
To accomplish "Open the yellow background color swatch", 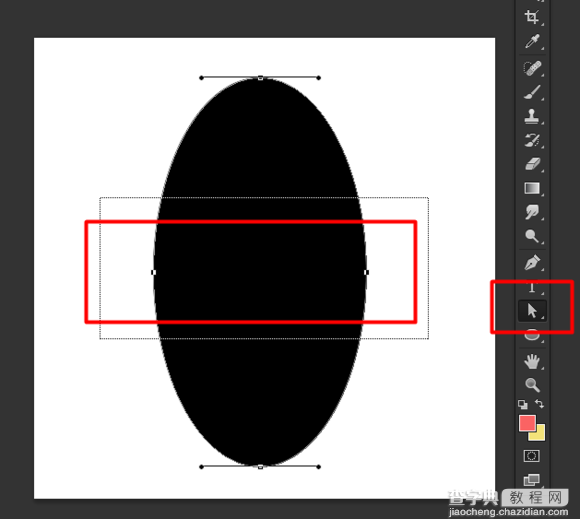I will pyautogui.click(x=539, y=434).
